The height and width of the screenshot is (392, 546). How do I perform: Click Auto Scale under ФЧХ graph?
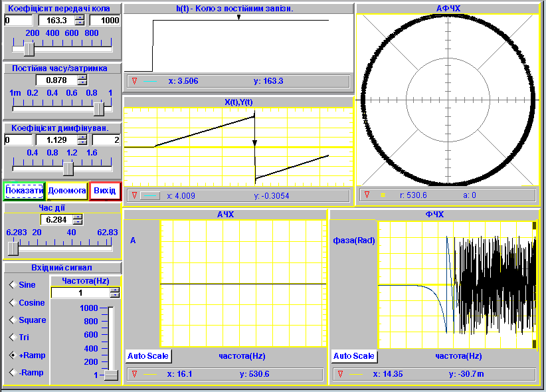pyautogui.click(x=354, y=355)
